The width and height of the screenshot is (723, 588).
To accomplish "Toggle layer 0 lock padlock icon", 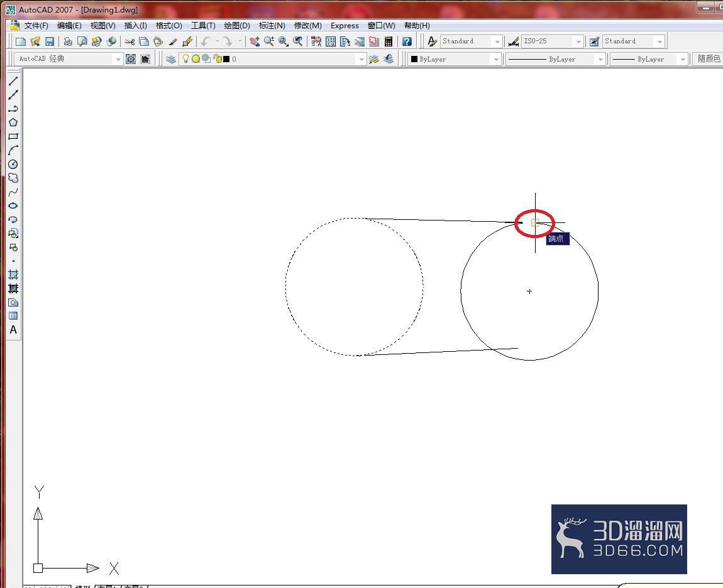I will point(217,58).
